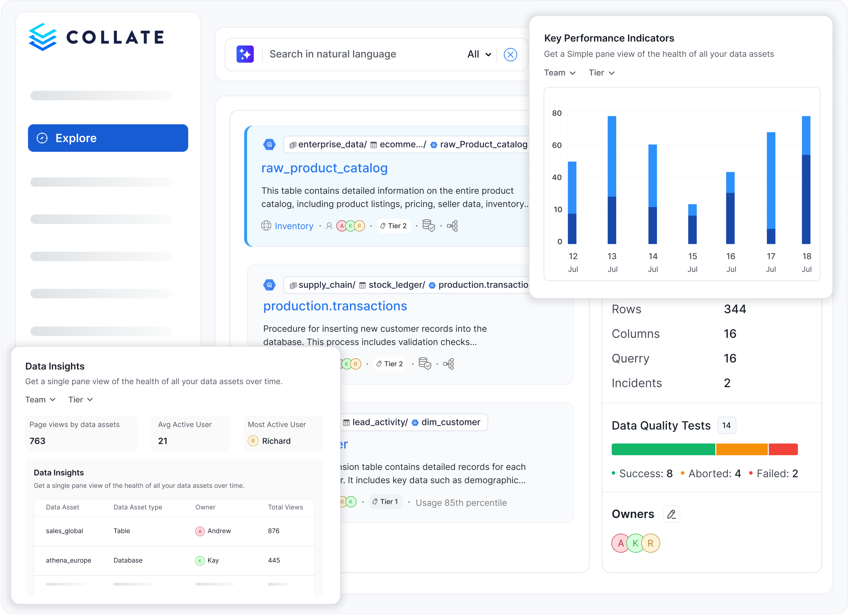
Task: Click data quality icon on raw_product_catalog card
Action: [429, 226]
